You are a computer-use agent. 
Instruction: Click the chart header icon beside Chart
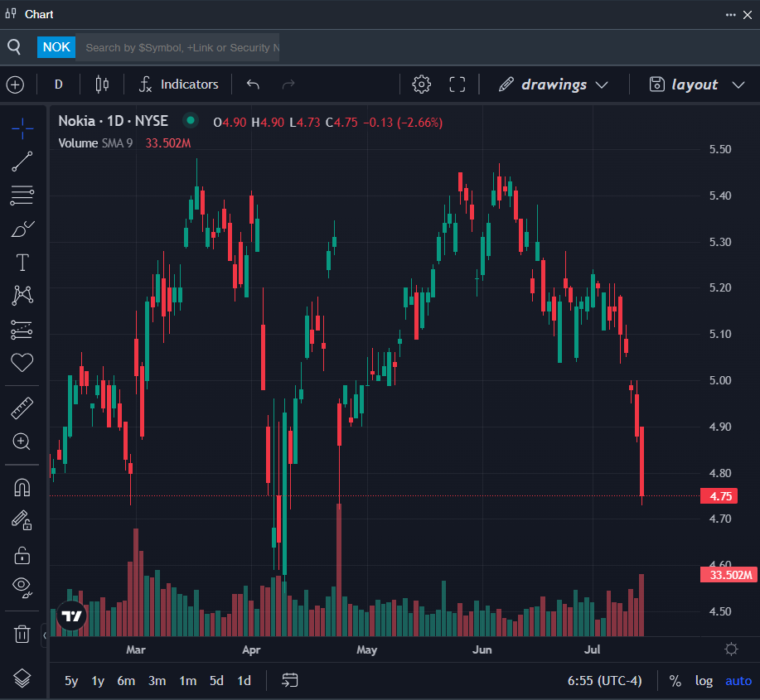click(11, 13)
